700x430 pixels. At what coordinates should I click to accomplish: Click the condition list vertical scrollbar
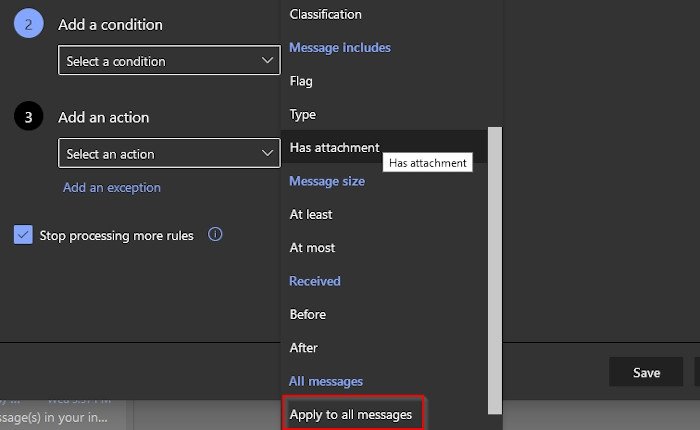(x=492, y=270)
